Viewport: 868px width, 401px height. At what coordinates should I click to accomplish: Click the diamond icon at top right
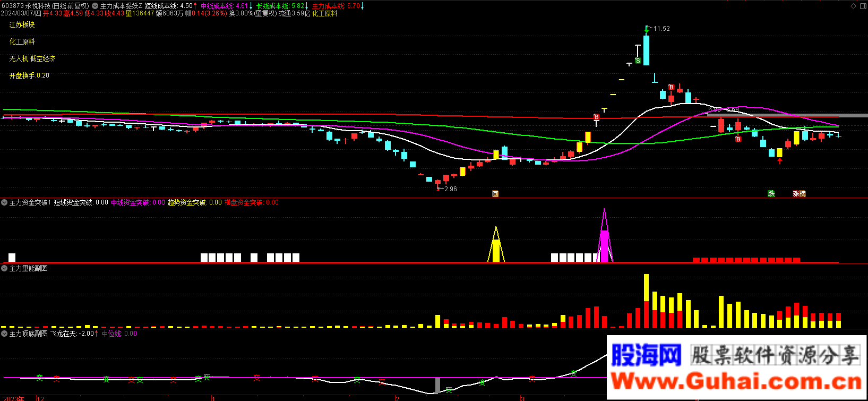[x=854, y=6]
